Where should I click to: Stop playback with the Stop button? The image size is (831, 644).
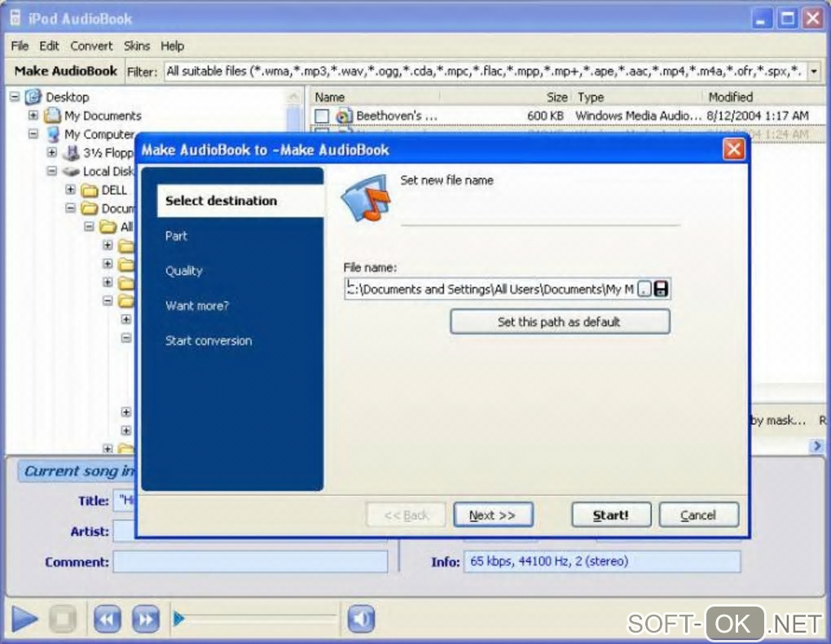coord(63,619)
